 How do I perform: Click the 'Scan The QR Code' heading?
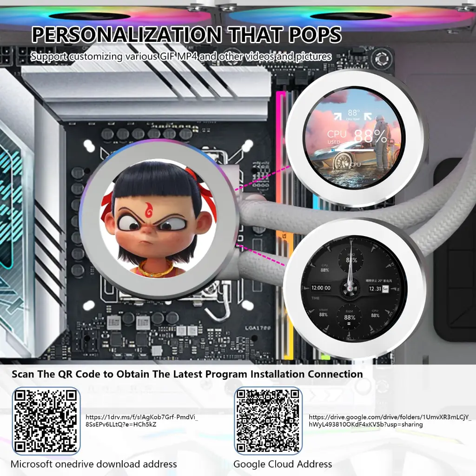coord(187,374)
